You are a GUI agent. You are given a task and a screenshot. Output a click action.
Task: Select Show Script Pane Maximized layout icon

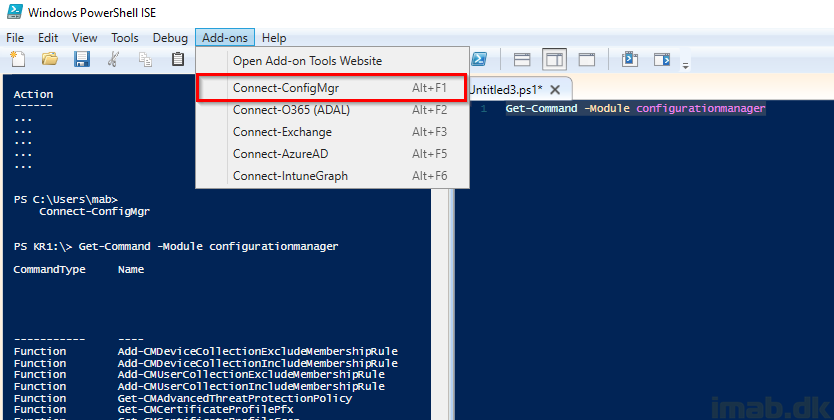point(587,60)
